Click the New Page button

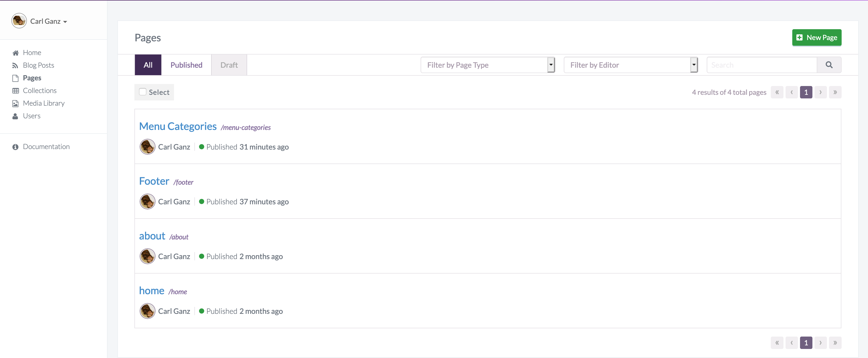tap(817, 37)
